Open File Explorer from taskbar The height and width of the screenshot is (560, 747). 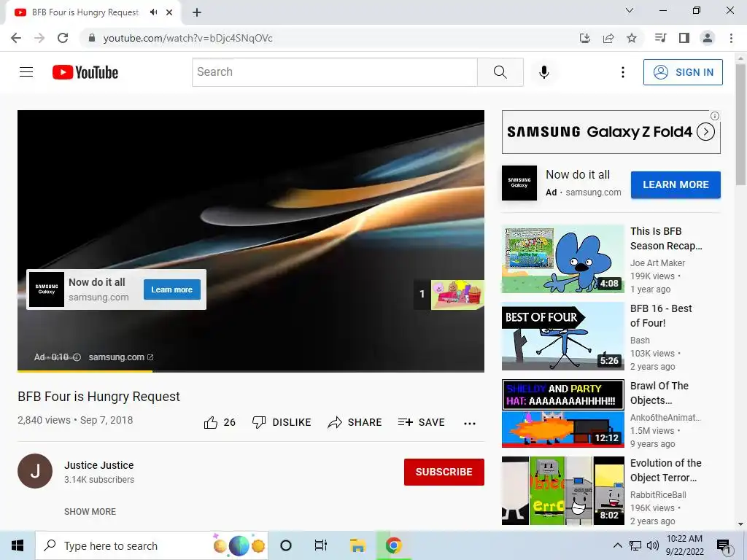pyautogui.click(x=357, y=545)
